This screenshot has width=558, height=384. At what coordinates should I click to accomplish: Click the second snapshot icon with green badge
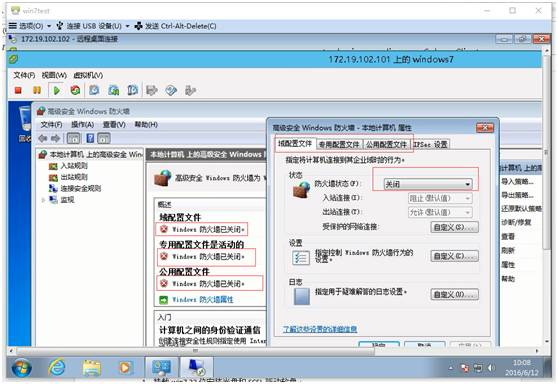click(114, 90)
